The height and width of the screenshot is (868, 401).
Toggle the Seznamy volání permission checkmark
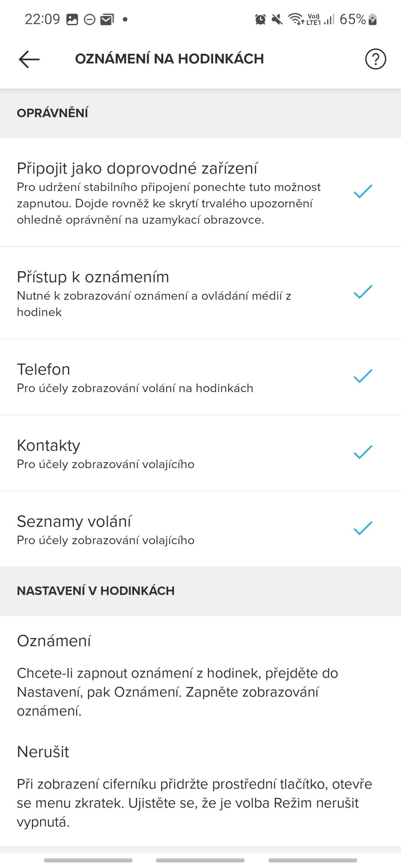point(363,528)
